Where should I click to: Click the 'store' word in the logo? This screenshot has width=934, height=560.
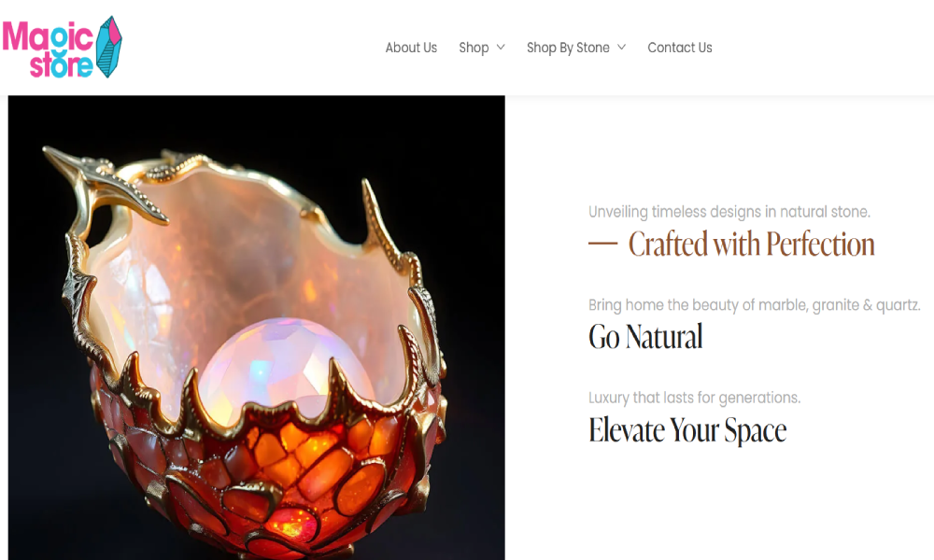62,65
